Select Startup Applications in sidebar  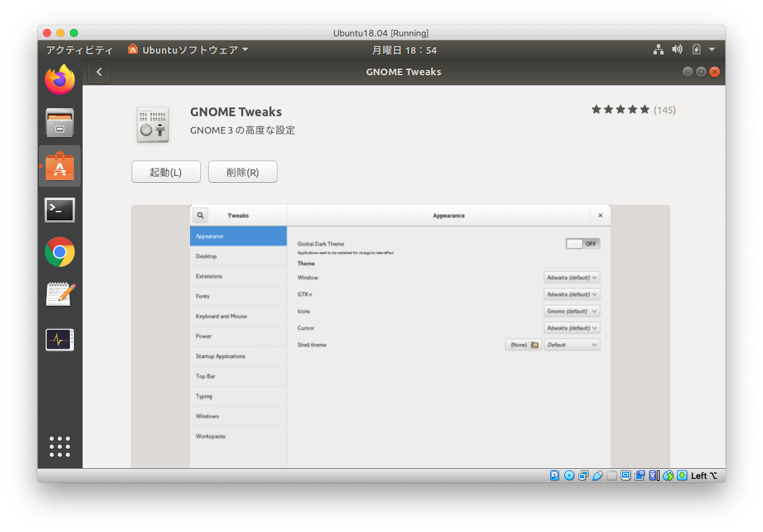click(238, 356)
